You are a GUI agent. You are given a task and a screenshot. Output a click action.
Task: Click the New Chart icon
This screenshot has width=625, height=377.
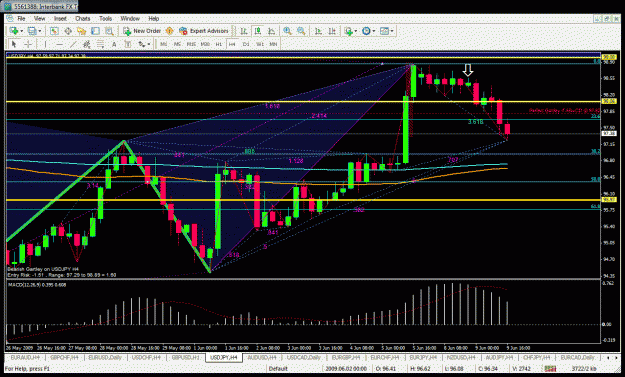14,31
